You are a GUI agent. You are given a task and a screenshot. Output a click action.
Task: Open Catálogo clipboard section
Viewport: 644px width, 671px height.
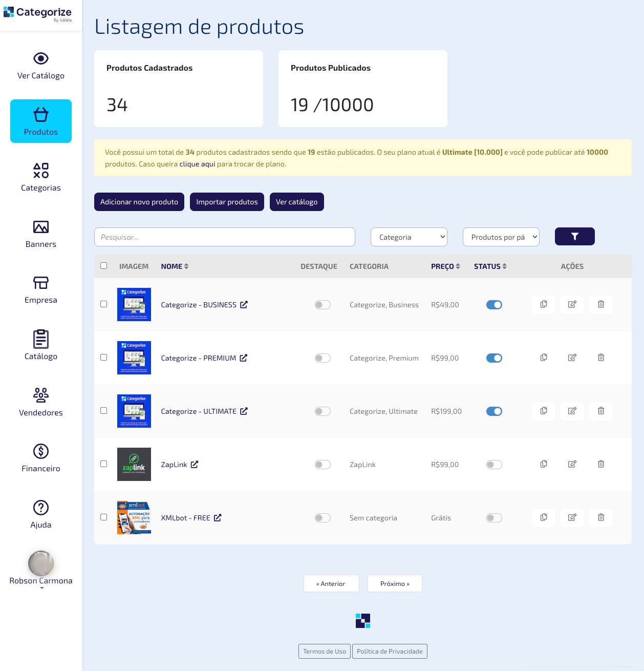[41, 346]
